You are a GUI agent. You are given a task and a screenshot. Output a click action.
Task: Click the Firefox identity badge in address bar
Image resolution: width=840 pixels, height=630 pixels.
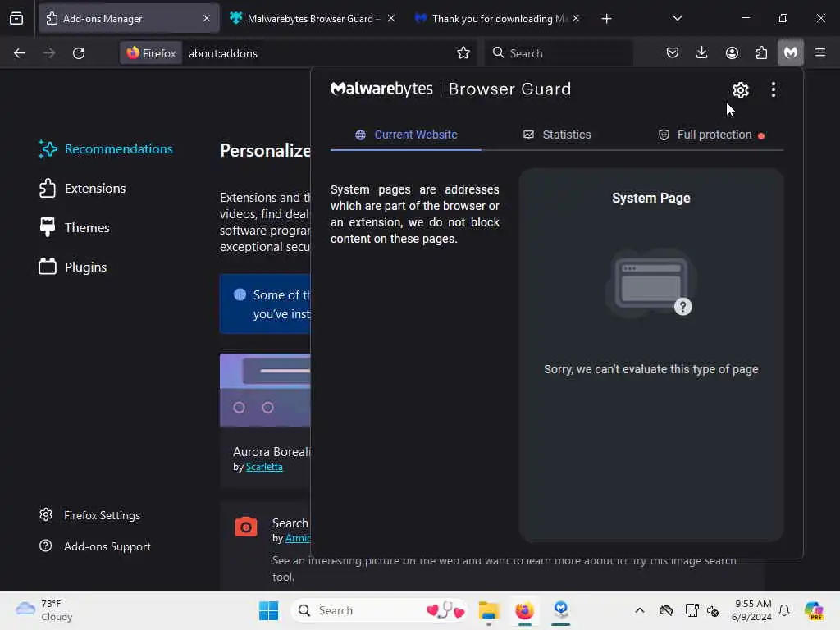tap(151, 53)
